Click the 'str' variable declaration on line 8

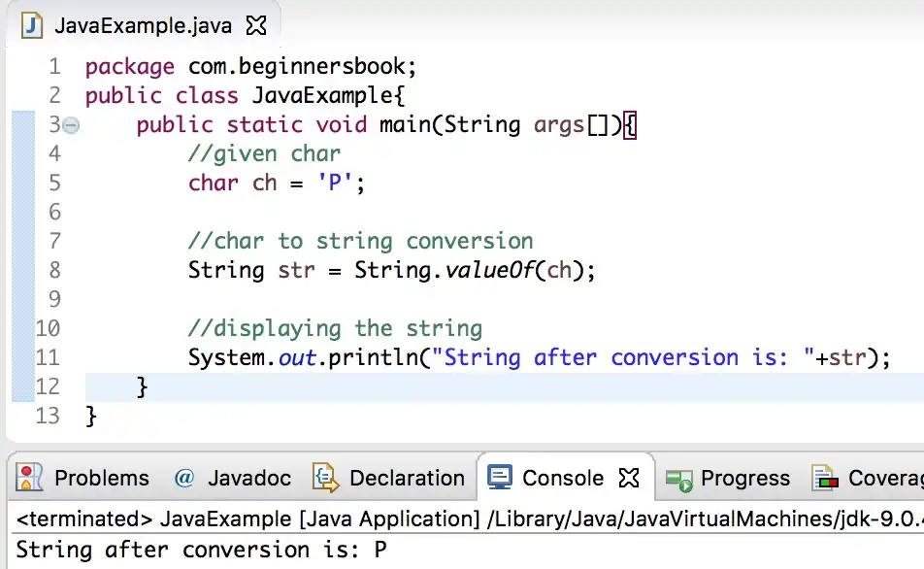coord(296,271)
